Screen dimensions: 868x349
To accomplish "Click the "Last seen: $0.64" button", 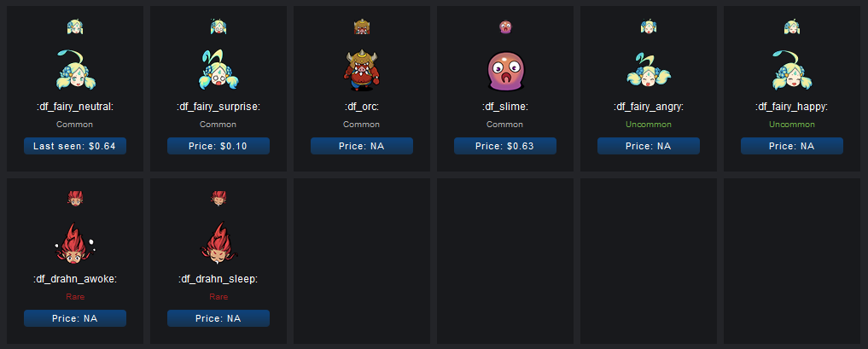I will point(75,146).
